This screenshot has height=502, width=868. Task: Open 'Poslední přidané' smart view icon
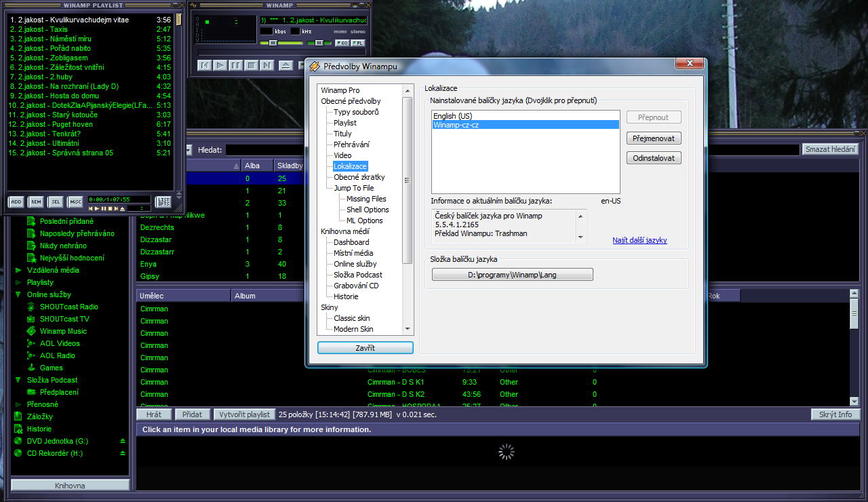31,221
